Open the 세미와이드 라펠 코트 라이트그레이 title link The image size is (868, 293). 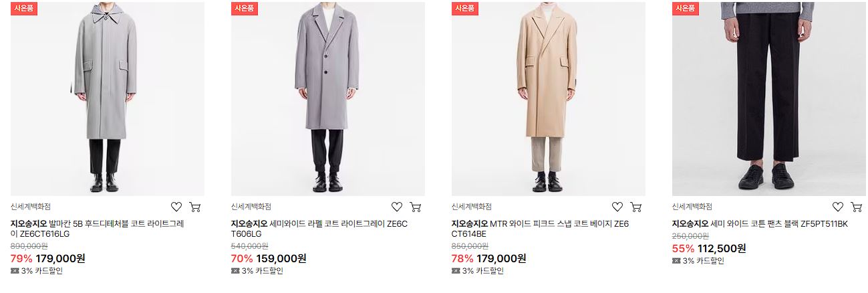319,229
